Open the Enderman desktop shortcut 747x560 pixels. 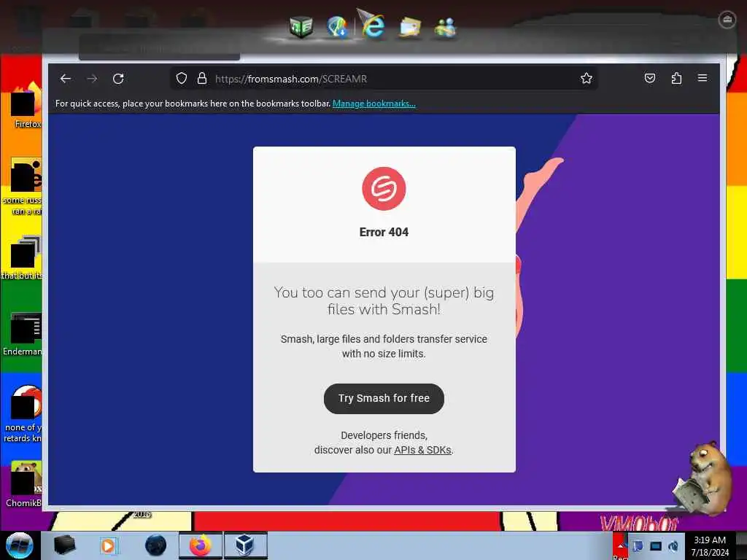(x=23, y=334)
